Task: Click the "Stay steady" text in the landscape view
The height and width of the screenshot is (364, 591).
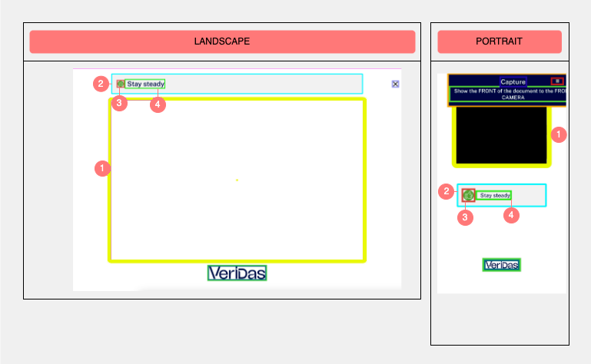Action: tap(145, 84)
